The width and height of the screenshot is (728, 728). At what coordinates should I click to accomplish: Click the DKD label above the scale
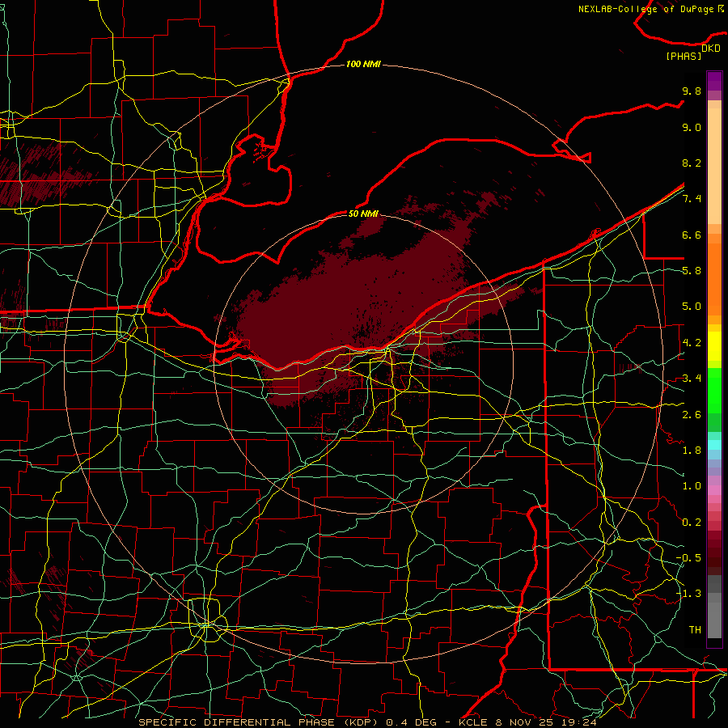coord(711,49)
